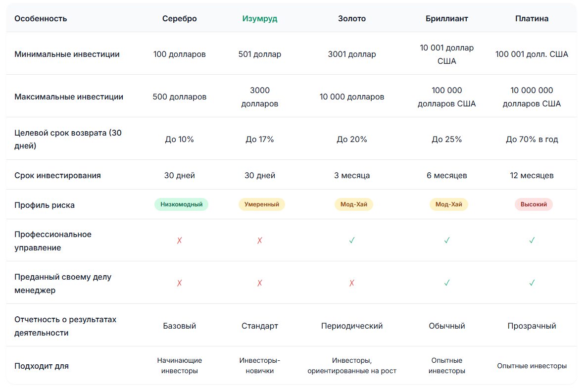Click the yellow Умеренный risk badge

coord(261,204)
